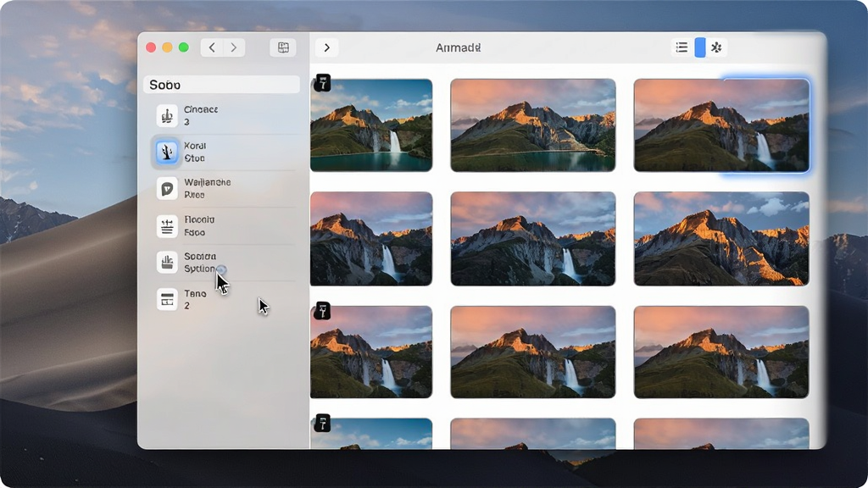Click the Tano sidebar icon

(167, 299)
